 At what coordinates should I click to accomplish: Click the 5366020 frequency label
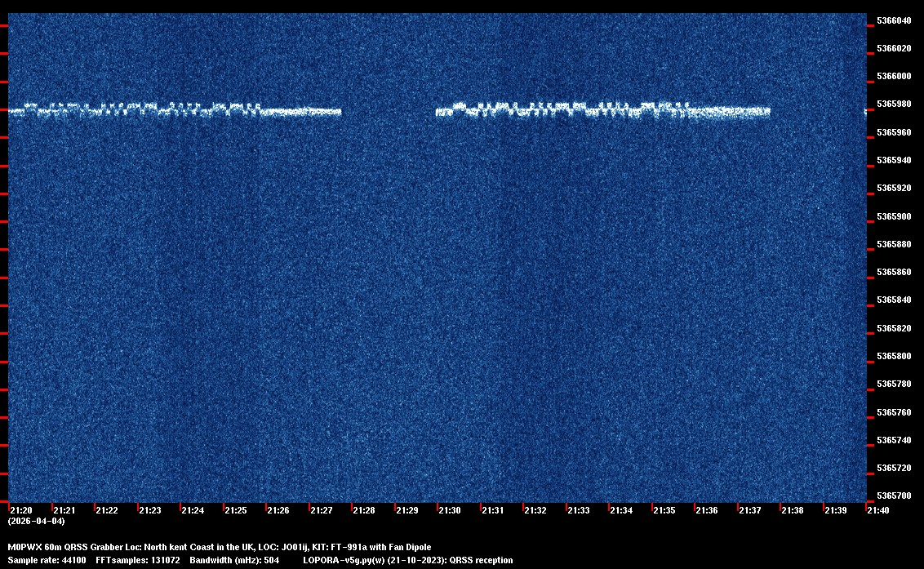point(893,48)
